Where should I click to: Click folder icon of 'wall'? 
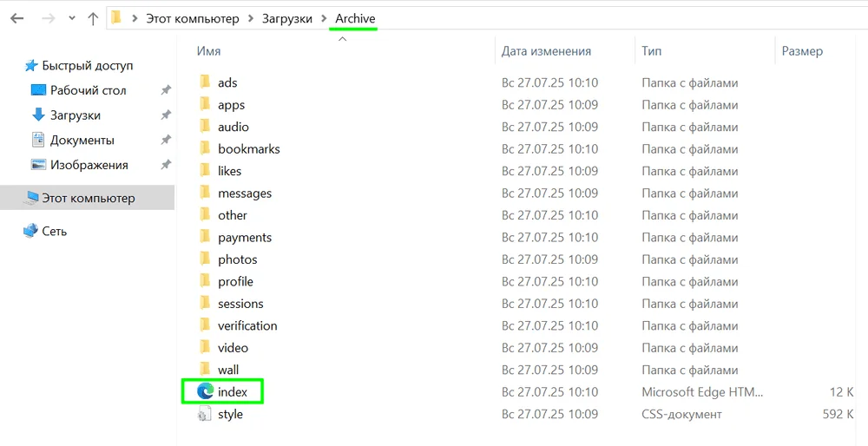[205, 370]
